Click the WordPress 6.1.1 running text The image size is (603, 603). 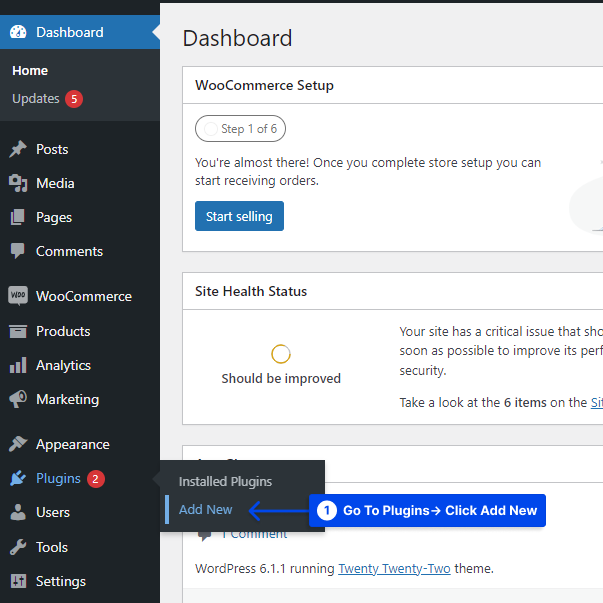(265, 568)
